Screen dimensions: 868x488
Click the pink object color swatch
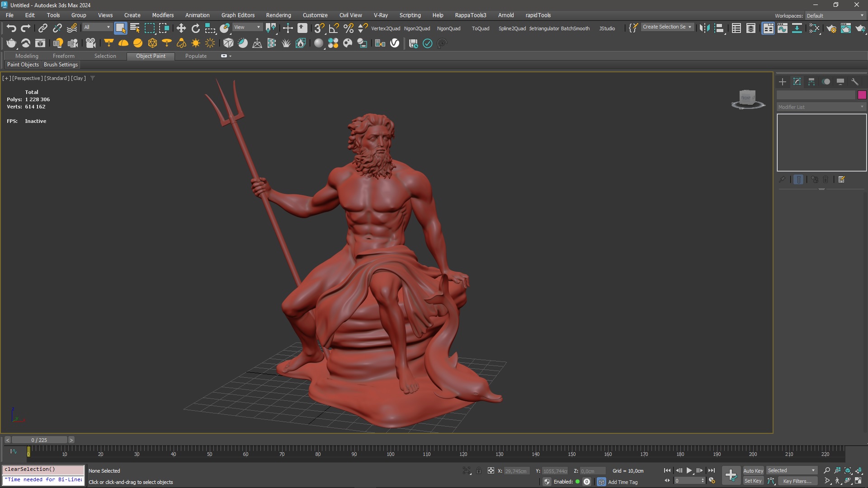(x=862, y=95)
